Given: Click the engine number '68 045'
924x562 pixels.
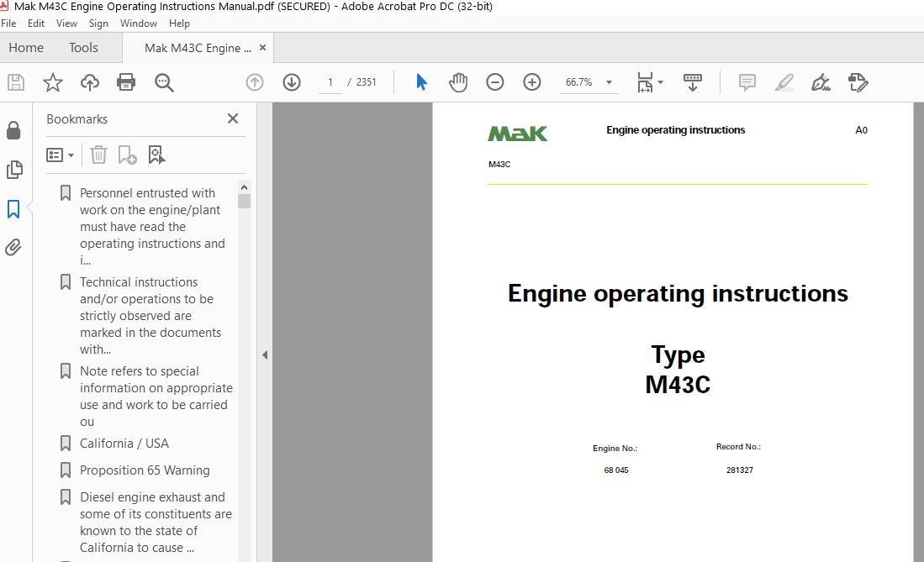Looking at the screenshot, I should tap(616, 470).
